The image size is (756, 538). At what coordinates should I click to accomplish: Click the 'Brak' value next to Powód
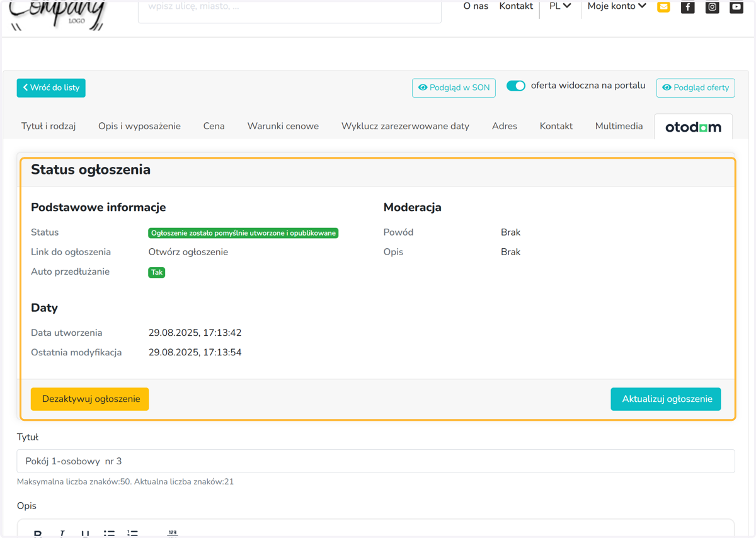point(510,232)
